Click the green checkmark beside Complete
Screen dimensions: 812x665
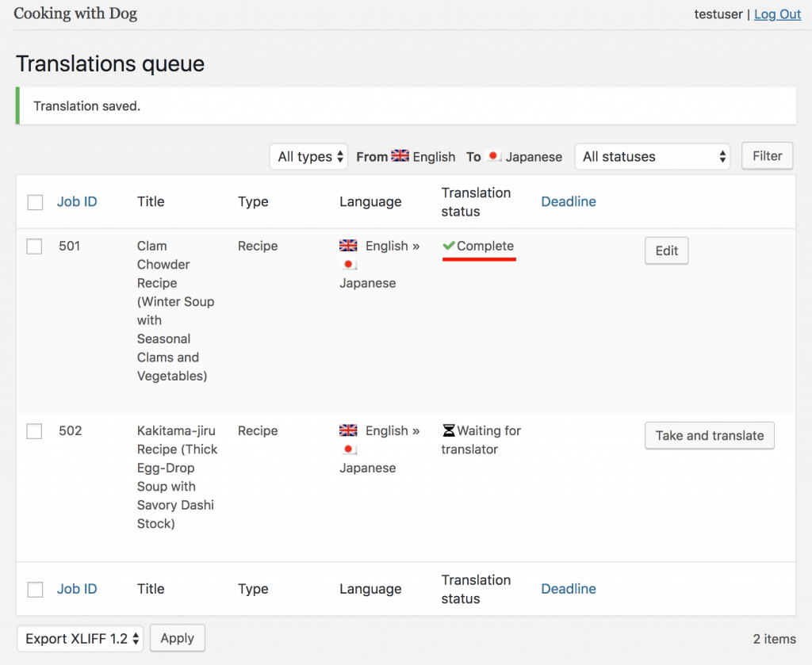(449, 245)
